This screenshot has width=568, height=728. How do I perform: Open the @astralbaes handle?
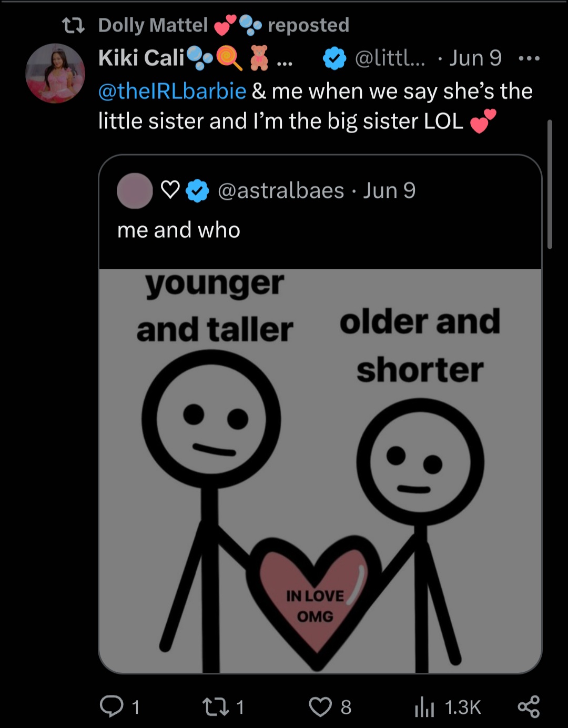coord(281,190)
